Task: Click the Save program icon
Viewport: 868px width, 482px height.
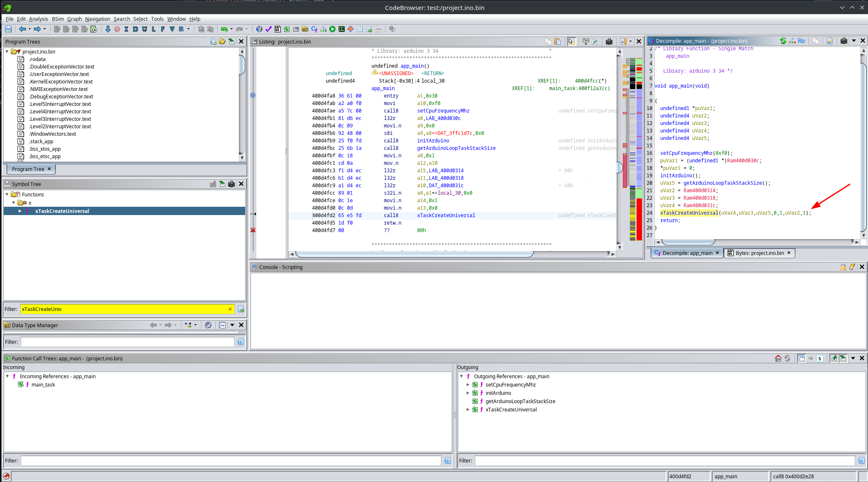Action: [x=8, y=29]
